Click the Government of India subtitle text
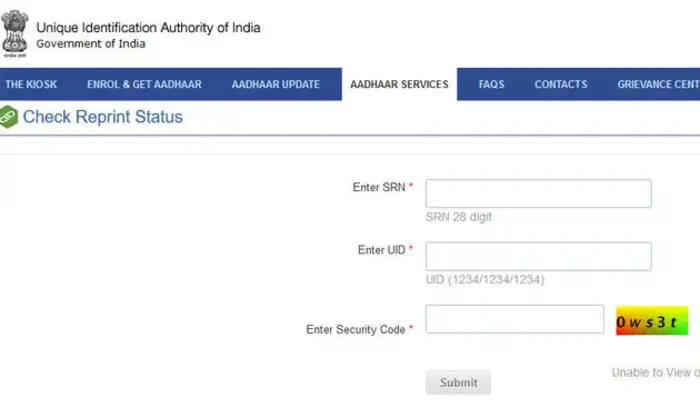 pos(91,44)
